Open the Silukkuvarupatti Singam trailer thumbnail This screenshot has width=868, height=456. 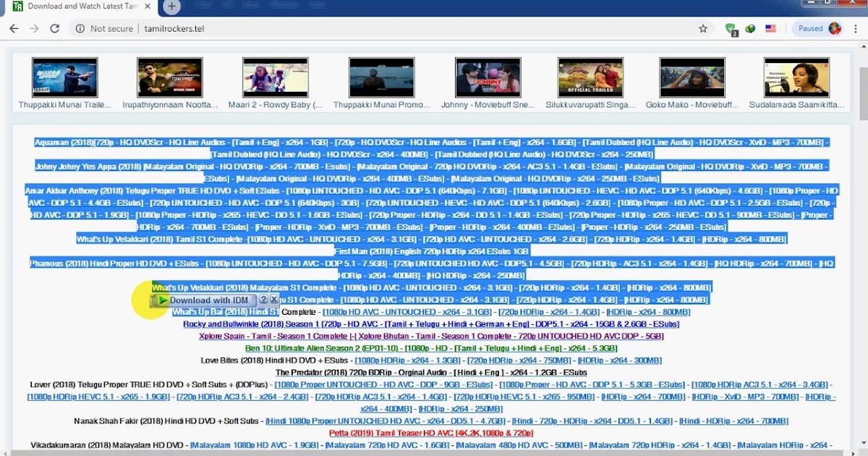(x=590, y=77)
